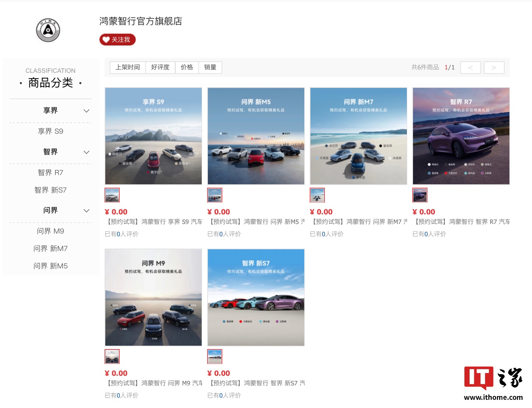Click the 商品分类 sidebar heading
The height and width of the screenshot is (408, 532).
point(51,83)
